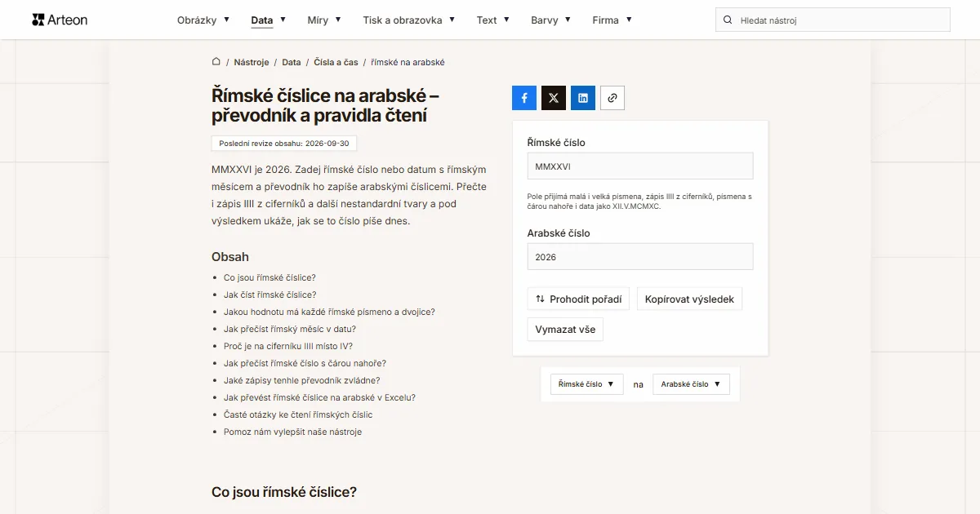Jump to Proč je na ciferníku IIII
The width and height of the screenshot is (980, 514).
click(x=288, y=346)
